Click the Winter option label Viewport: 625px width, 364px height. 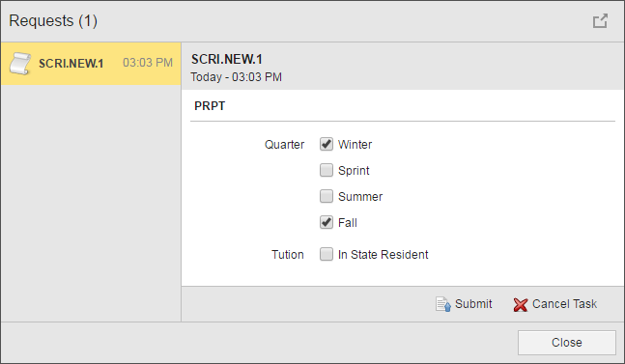point(355,144)
